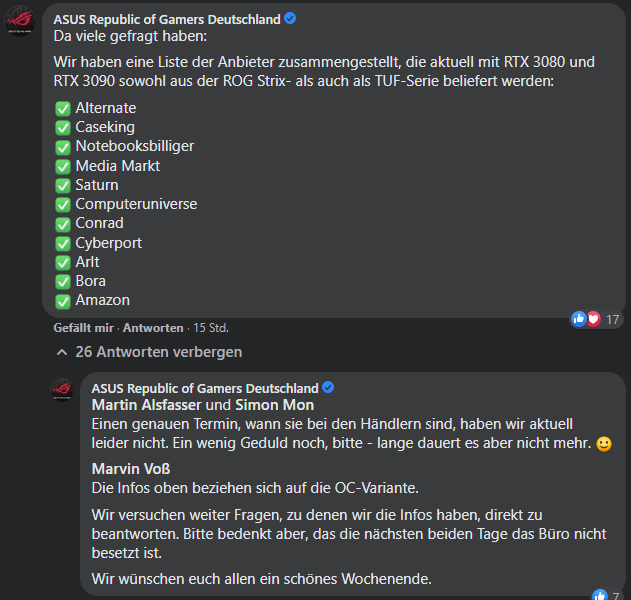Hide the 26 Antworten thread
631x600 pixels.
point(158,352)
